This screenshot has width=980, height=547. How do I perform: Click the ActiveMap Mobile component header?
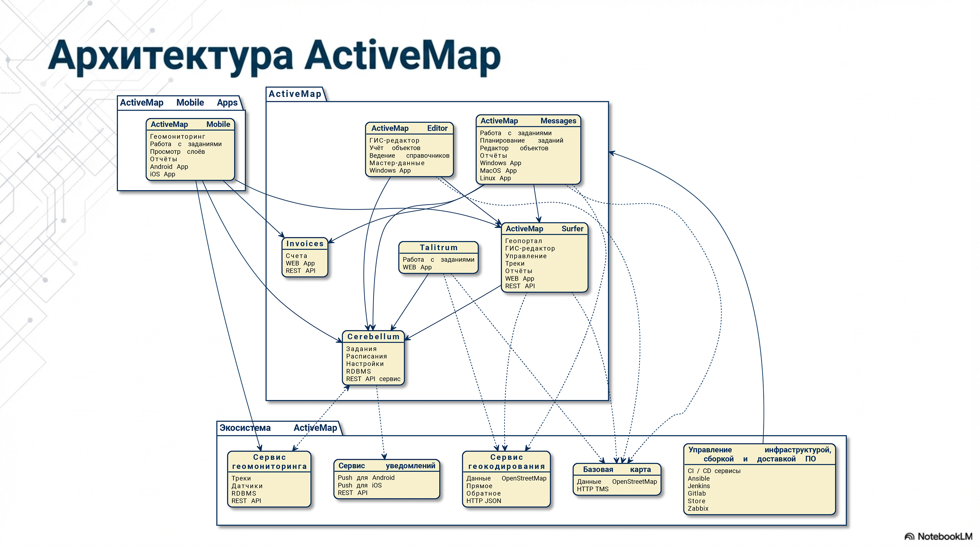pos(190,124)
